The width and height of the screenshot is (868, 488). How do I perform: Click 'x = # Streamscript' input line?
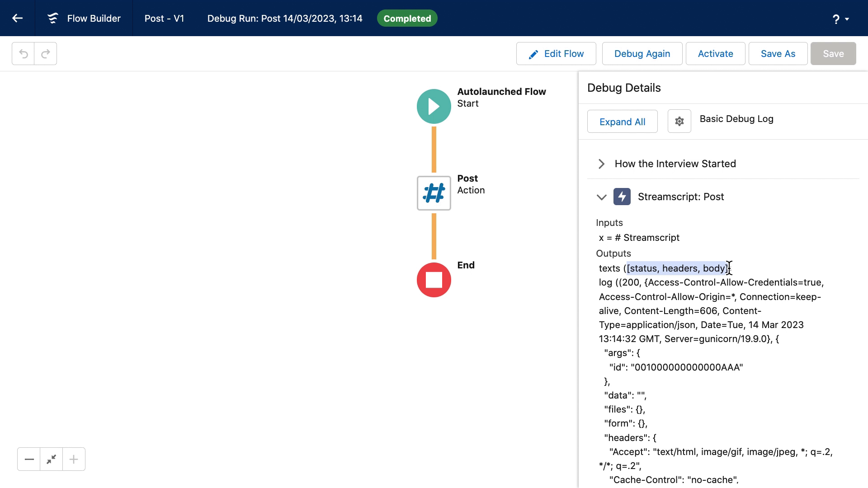[639, 238]
